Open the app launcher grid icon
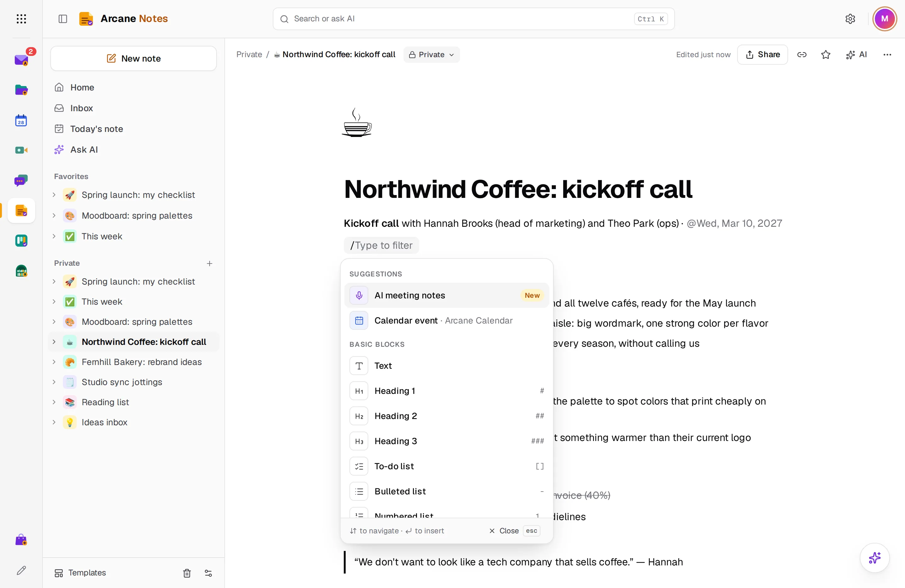 (21, 19)
